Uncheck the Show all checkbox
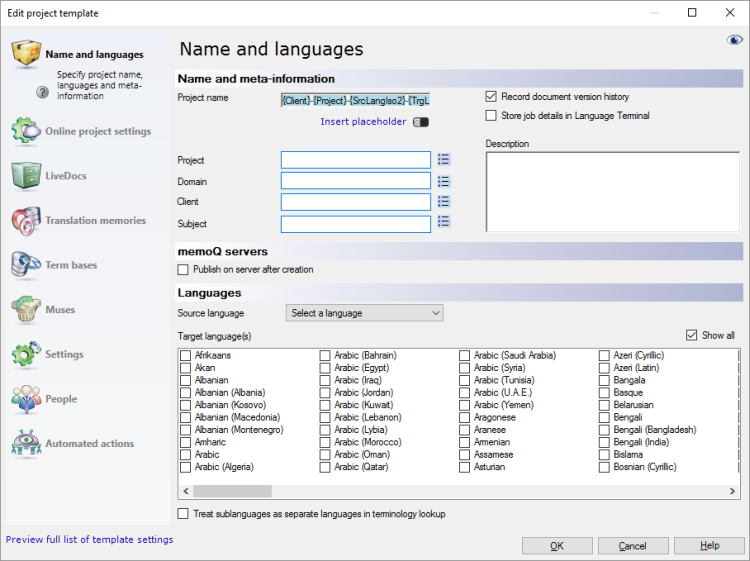Image resolution: width=750 pixels, height=561 pixels. point(692,336)
